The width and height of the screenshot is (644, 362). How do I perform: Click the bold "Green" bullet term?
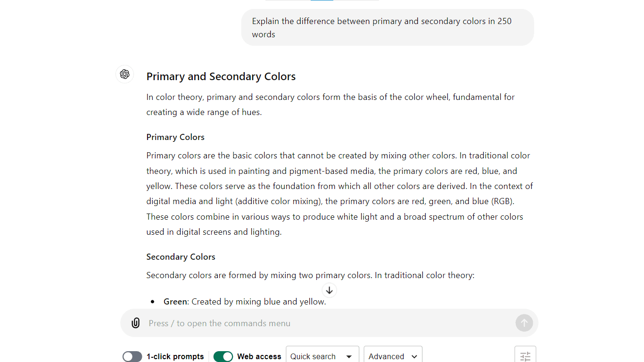coord(175,302)
